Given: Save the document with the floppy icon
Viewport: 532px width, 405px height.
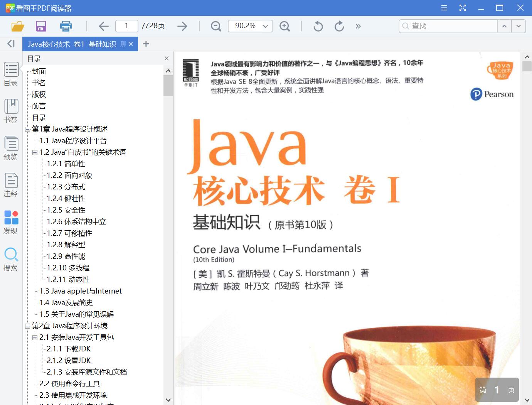Looking at the screenshot, I should [x=41, y=26].
